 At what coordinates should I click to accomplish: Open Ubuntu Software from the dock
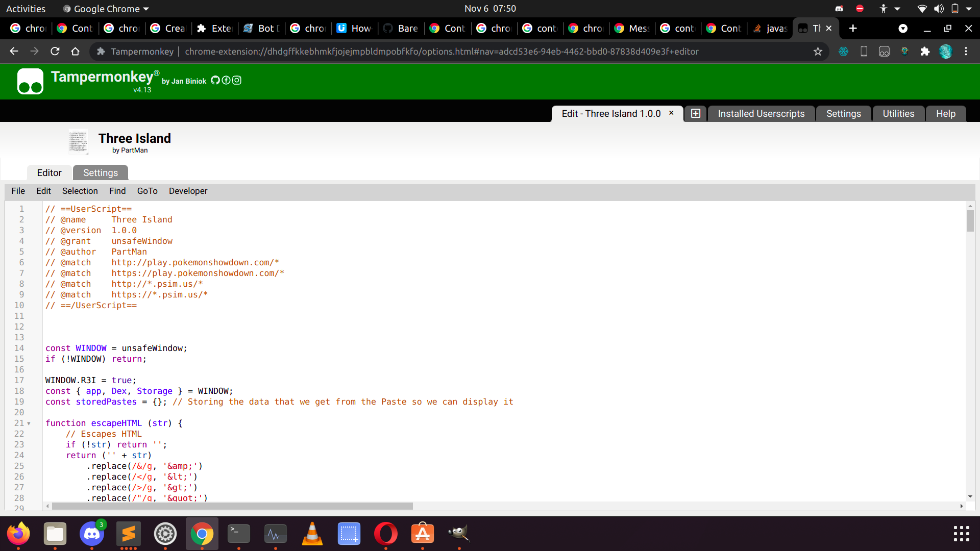[423, 534]
